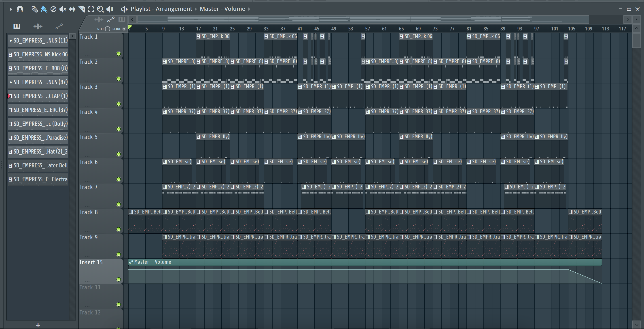Add new item with picker plus button
Viewport: 644px width, 329px height.
(x=38, y=325)
